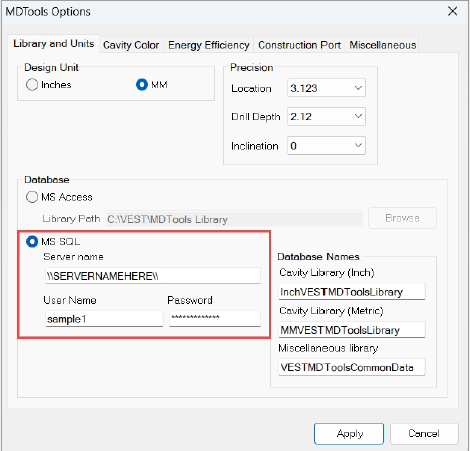Edit the Cavity Library (Metric) database name

click(x=352, y=330)
